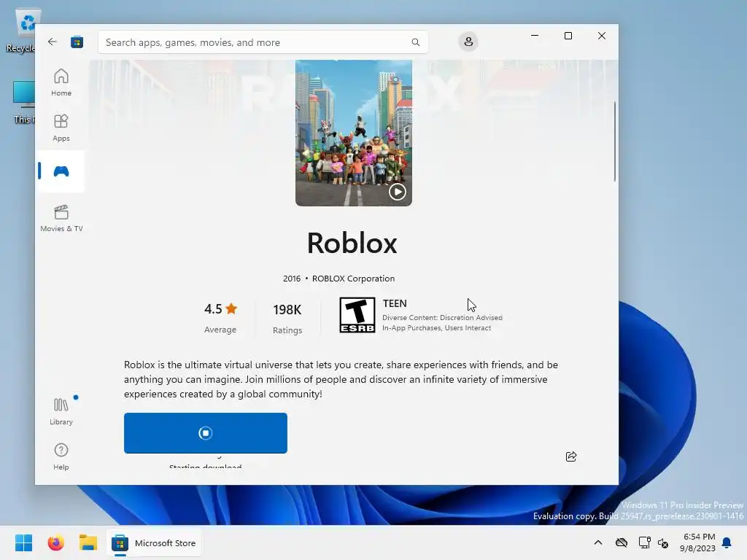Select the Gaming controller tab
Image resolution: width=747 pixels, height=560 pixels.
tap(61, 171)
